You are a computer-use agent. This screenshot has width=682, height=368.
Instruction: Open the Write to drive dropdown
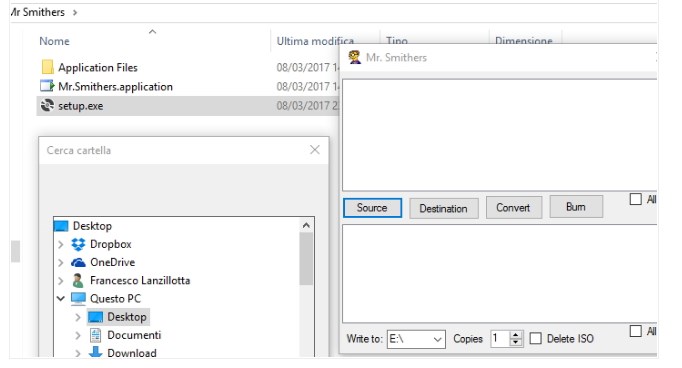tap(416, 339)
